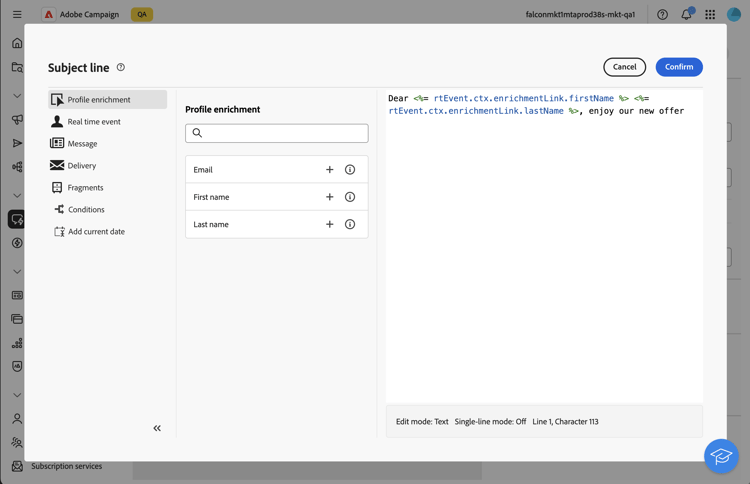Open the learning assistant graduation cap button
The width and height of the screenshot is (750, 484).
click(x=721, y=456)
